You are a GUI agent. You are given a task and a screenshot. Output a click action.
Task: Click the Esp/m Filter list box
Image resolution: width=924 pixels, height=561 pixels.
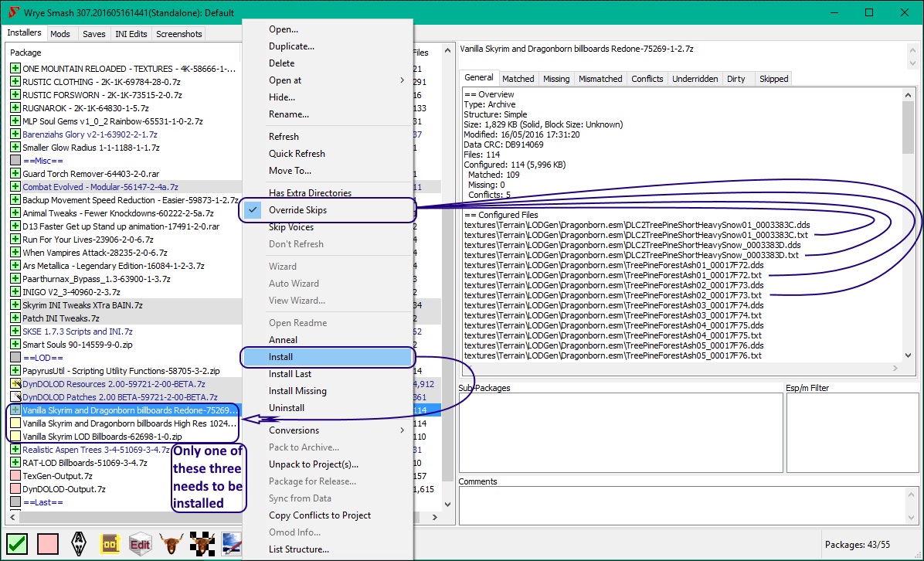tap(852, 433)
